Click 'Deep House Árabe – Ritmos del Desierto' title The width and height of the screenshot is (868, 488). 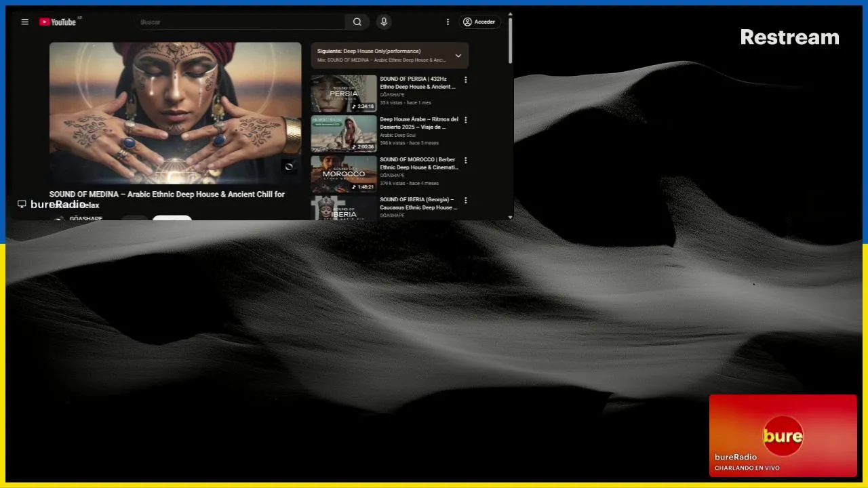tap(419, 123)
